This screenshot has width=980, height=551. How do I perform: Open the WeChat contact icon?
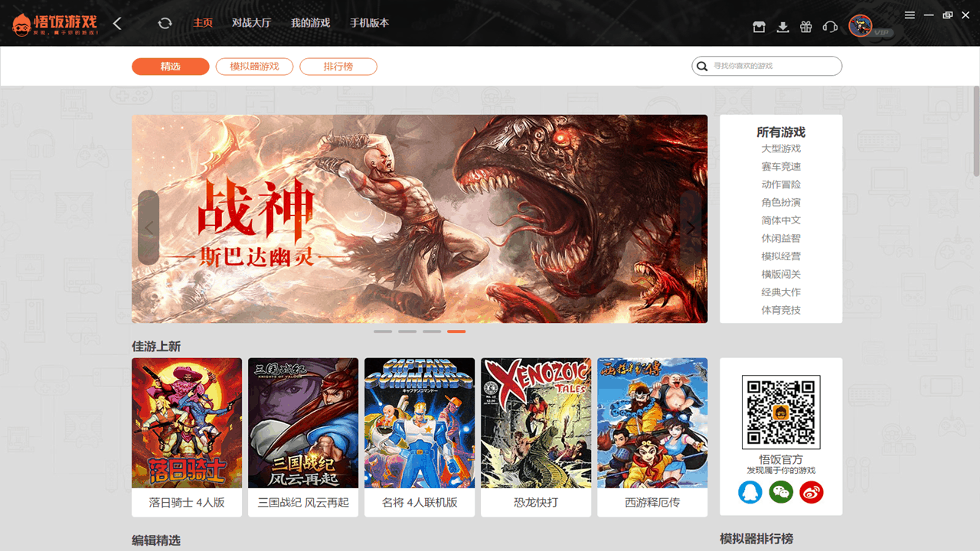[x=781, y=491]
